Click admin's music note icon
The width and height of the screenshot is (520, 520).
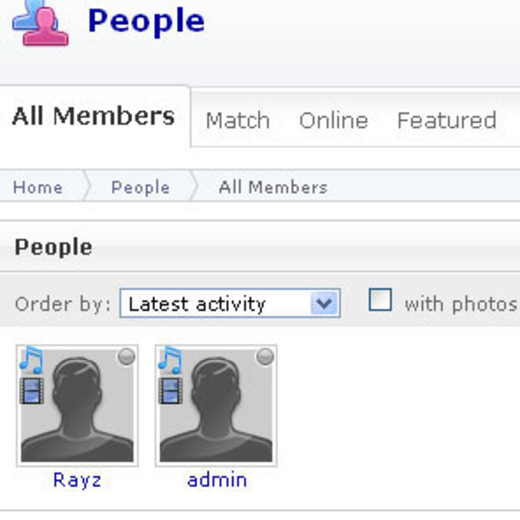pos(170,360)
